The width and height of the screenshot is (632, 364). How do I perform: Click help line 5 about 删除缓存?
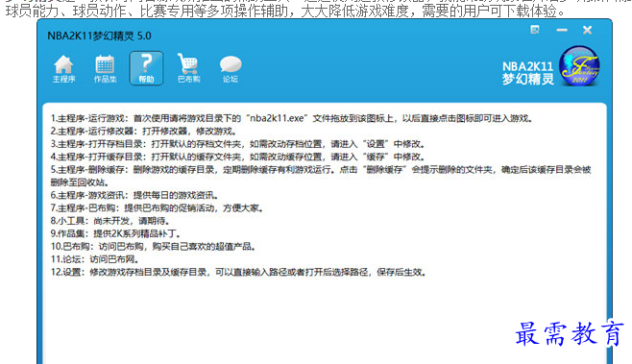tap(321, 176)
